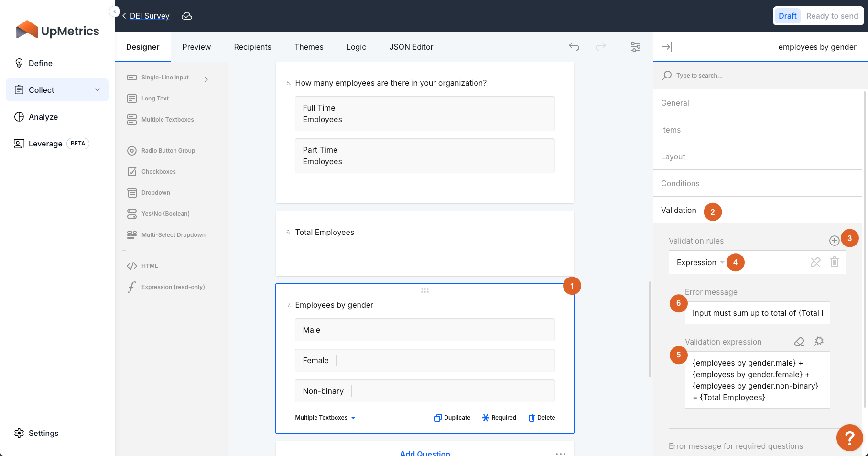Clear validation expression eraser icon

pos(799,342)
